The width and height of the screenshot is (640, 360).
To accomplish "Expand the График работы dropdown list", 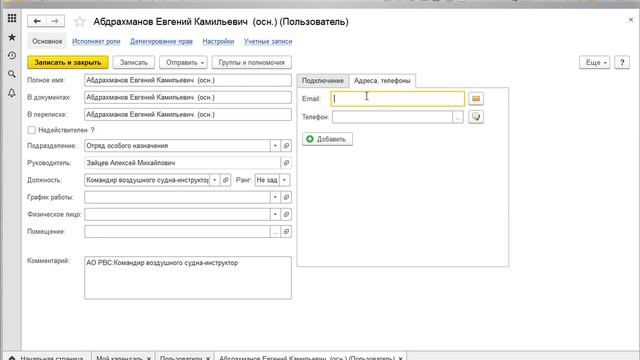I will 275,197.
